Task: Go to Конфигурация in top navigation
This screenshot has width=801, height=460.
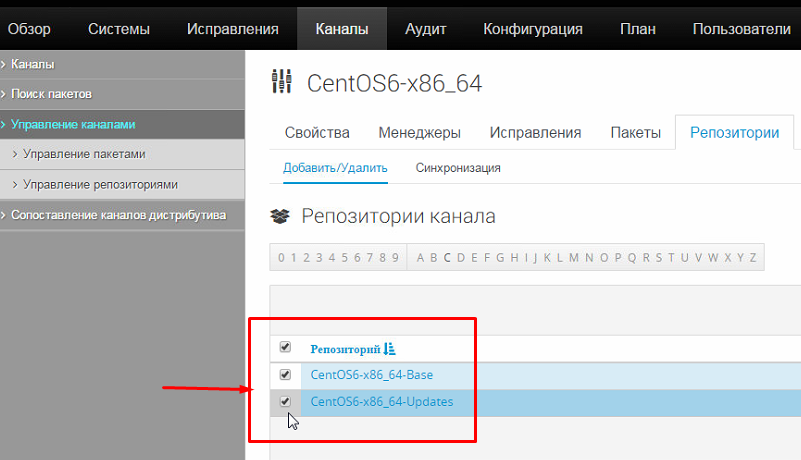Action: (532, 29)
